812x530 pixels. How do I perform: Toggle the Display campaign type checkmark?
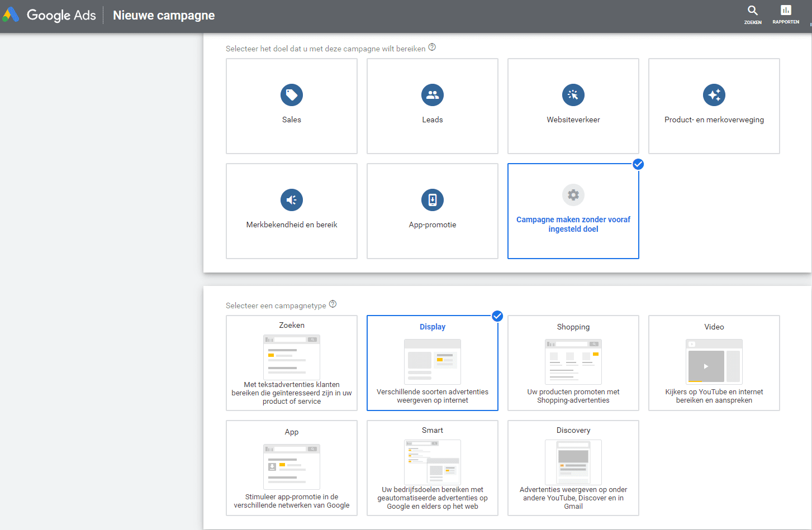pyautogui.click(x=497, y=316)
